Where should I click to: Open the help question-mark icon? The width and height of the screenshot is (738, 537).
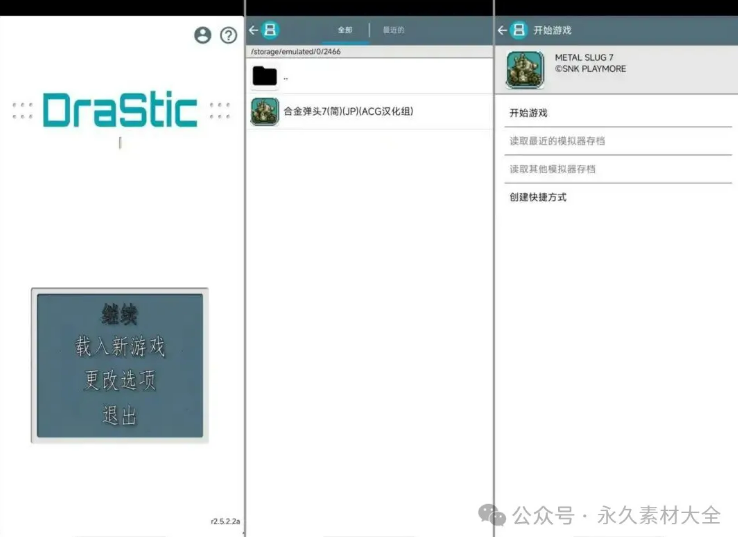coord(229,35)
